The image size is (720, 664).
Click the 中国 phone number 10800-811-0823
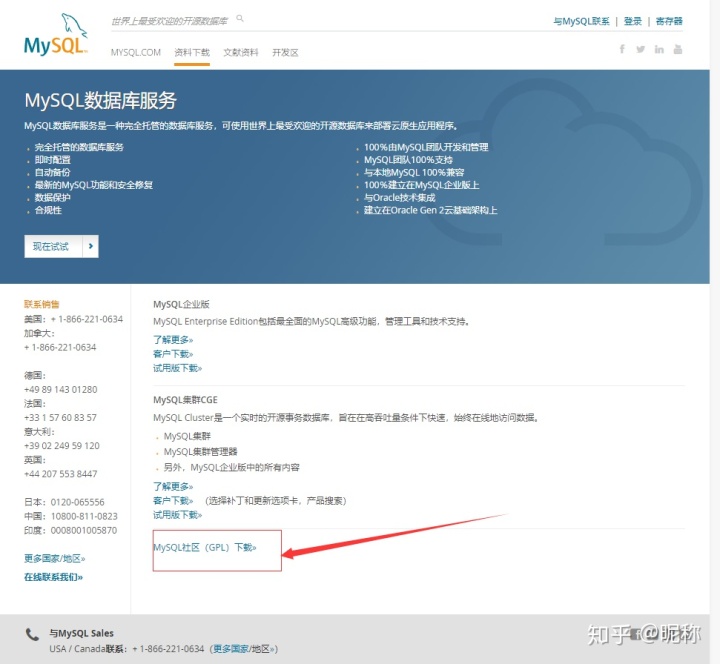click(x=84, y=516)
